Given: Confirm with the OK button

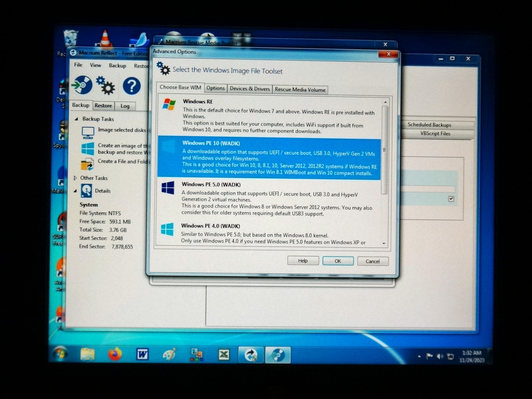Looking at the screenshot, I should click(338, 261).
